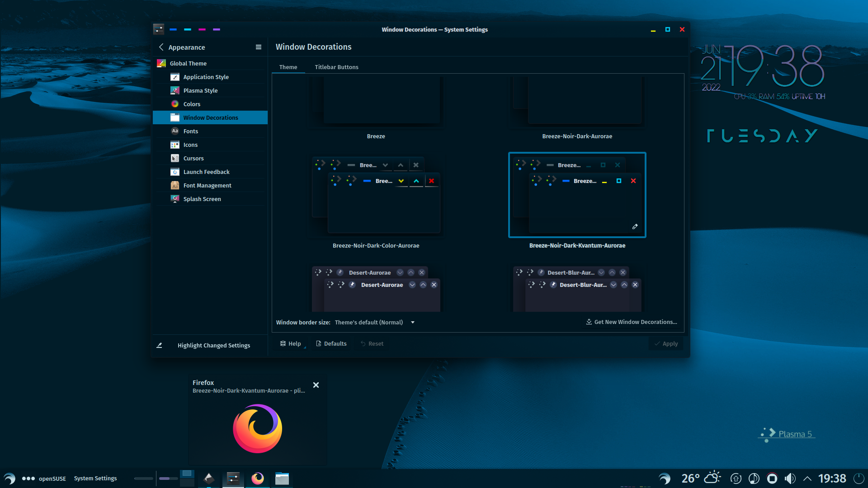
Task: Open the Cursors settings page
Action: 210,158
